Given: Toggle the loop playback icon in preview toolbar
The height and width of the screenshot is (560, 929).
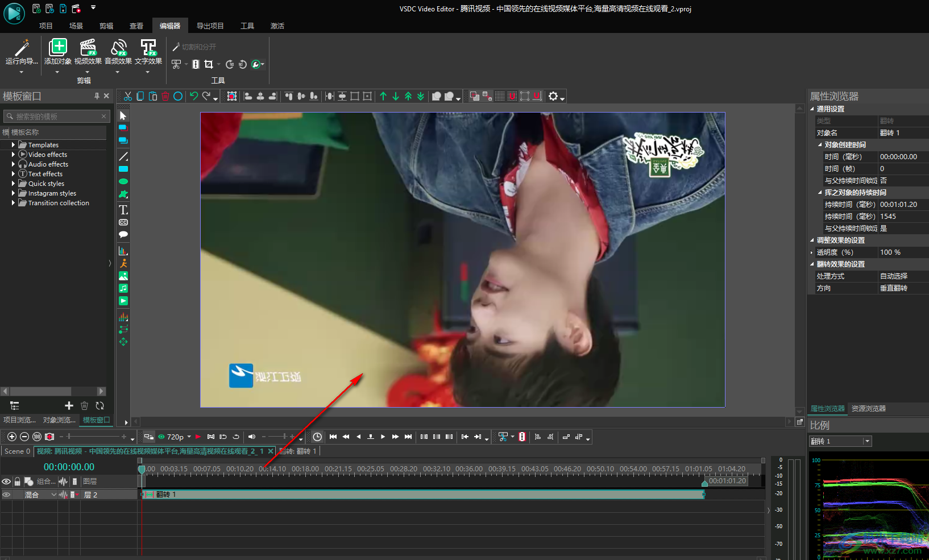Looking at the screenshot, I should pos(236,437).
